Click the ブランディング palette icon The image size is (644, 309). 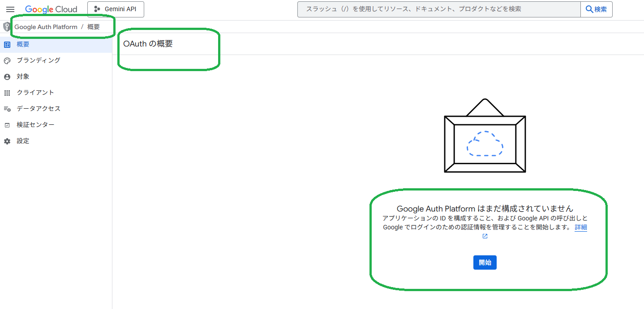pos(7,61)
